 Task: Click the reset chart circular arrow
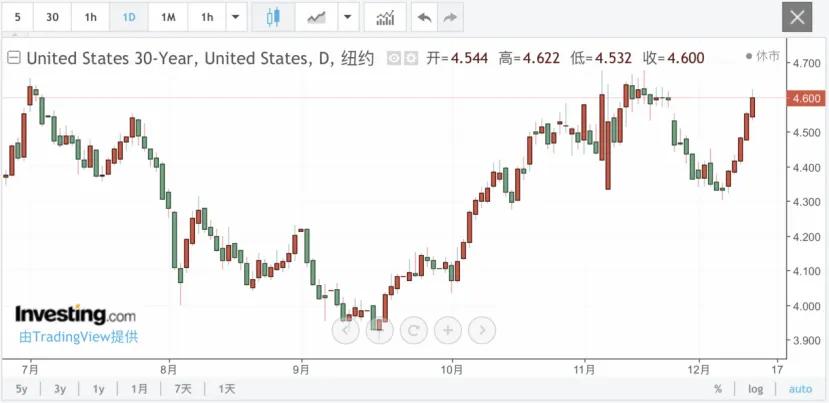point(413,331)
